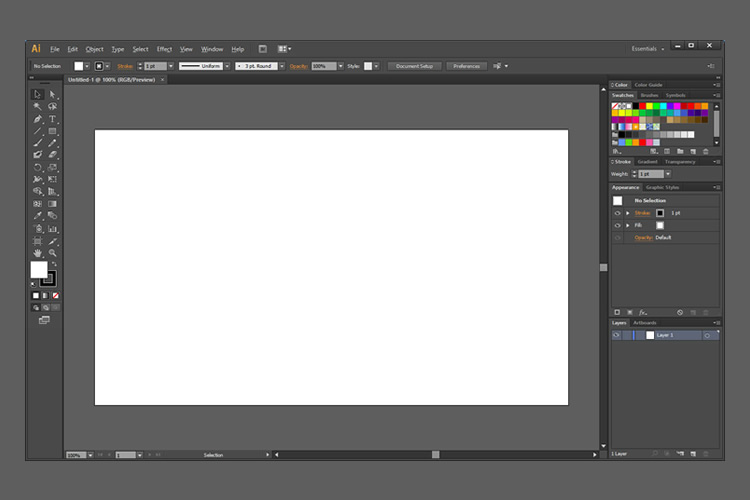Screen dimensions: 750x500
Task: Open the Effect menu
Action: coord(164,49)
